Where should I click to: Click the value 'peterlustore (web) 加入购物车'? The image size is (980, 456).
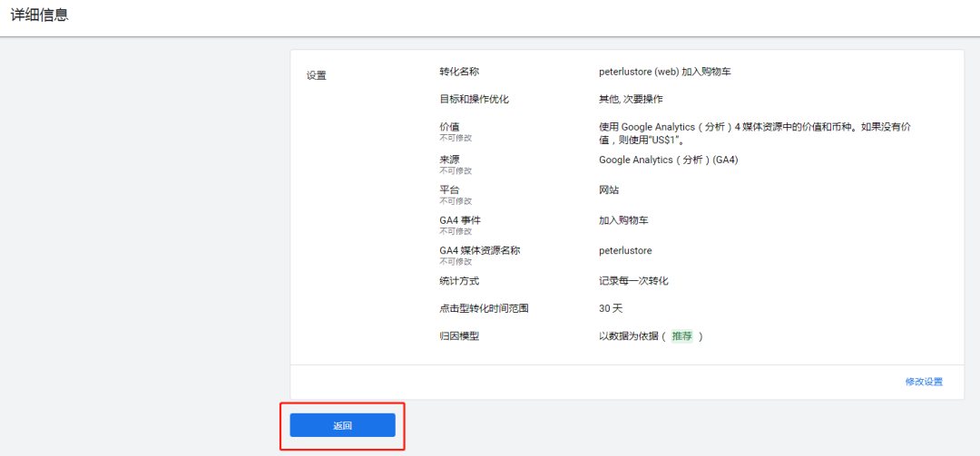click(665, 72)
